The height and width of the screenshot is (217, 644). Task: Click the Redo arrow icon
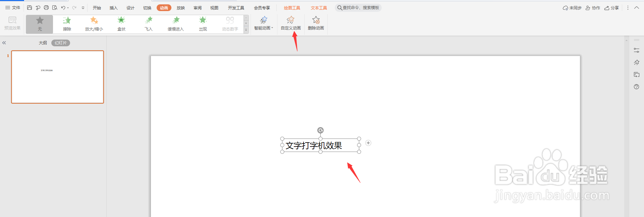(74, 8)
